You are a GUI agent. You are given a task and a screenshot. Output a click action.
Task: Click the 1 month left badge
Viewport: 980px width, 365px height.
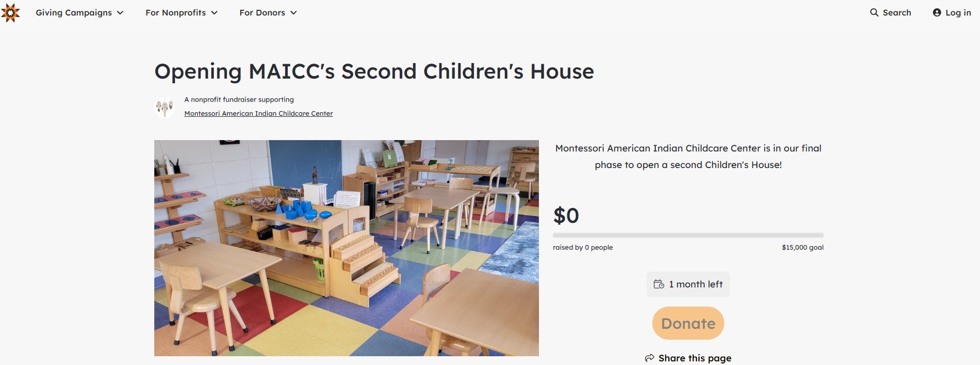[688, 284]
